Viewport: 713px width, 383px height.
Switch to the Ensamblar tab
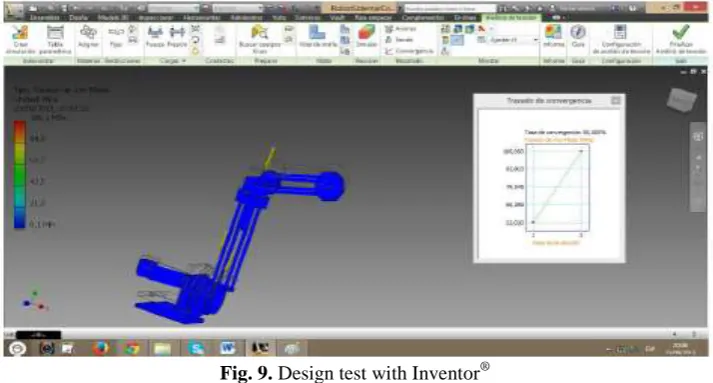pos(45,18)
